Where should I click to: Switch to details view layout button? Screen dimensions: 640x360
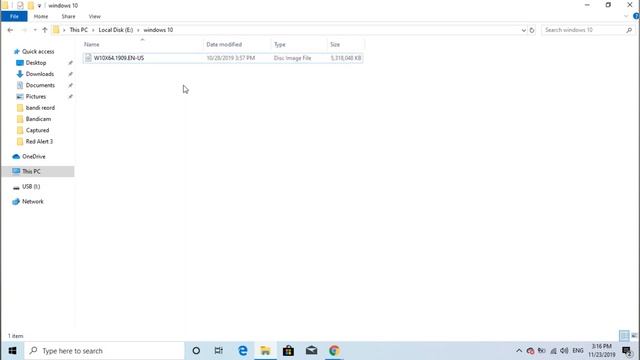click(624, 336)
